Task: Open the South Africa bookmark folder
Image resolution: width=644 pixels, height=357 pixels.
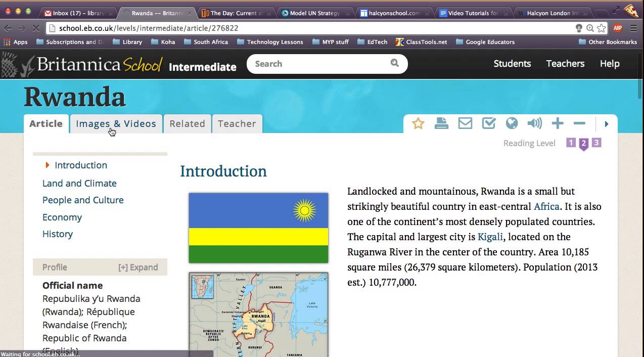Action: 206,42
